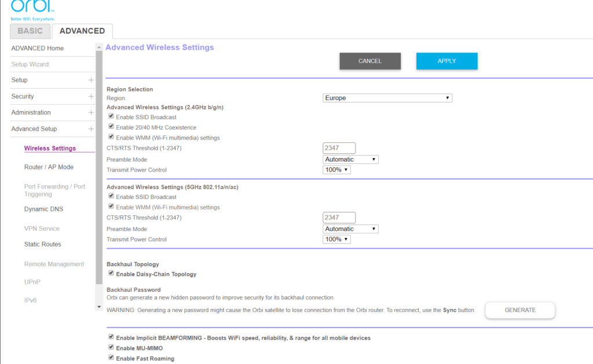Screen dimensions: 593x364
Task: Select the ADVANCED tab
Action: point(82,31)
